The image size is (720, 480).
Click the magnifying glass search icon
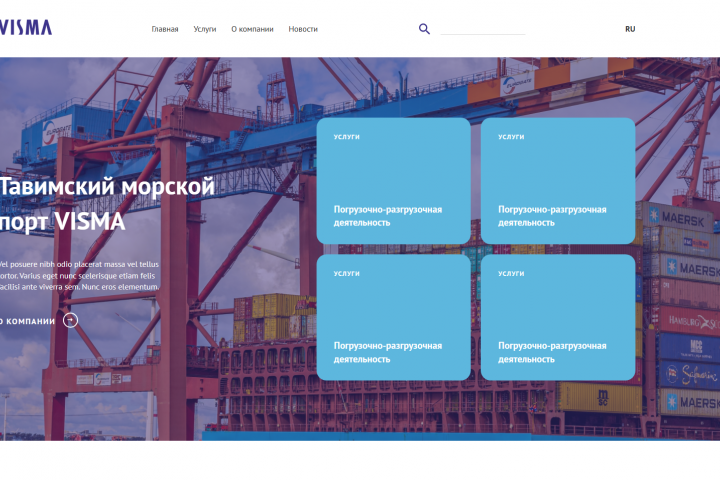click(424, 29)
